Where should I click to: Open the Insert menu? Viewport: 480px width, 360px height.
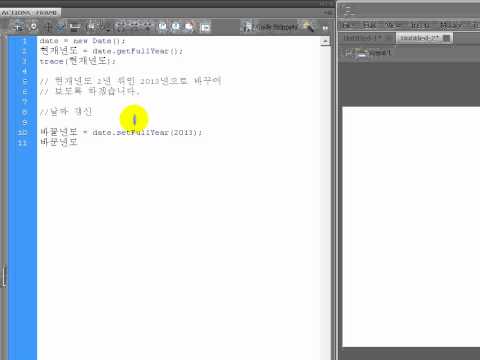point(420,25)
